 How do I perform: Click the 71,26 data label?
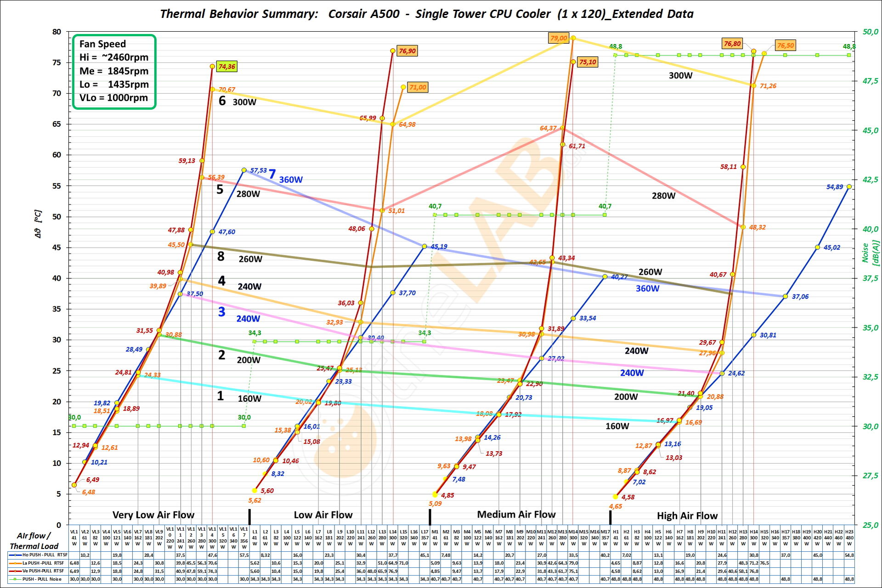[768, 86]
